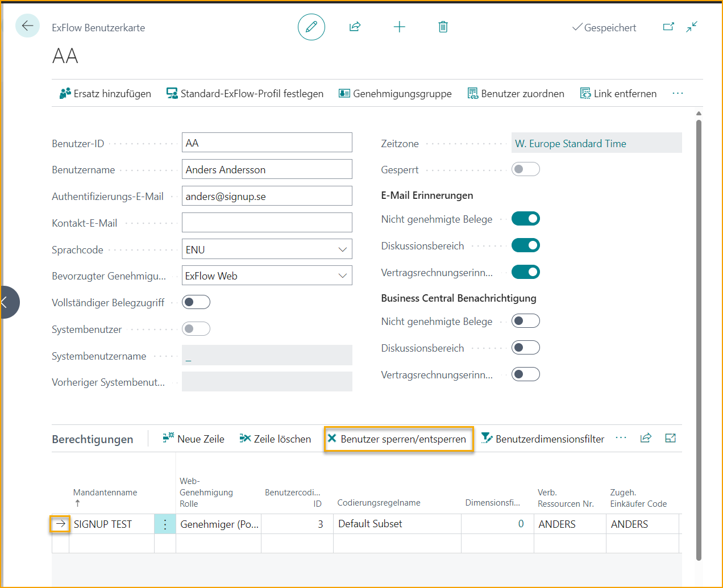
Task: Click the trash delete icon
Action: (443, 27)
